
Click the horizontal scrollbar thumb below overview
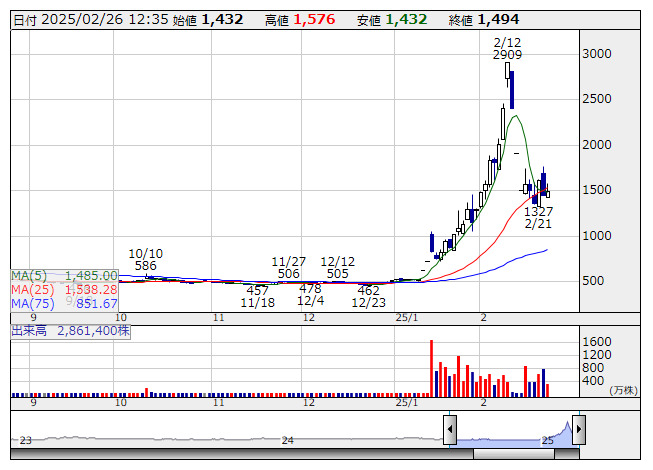[300, 454]
